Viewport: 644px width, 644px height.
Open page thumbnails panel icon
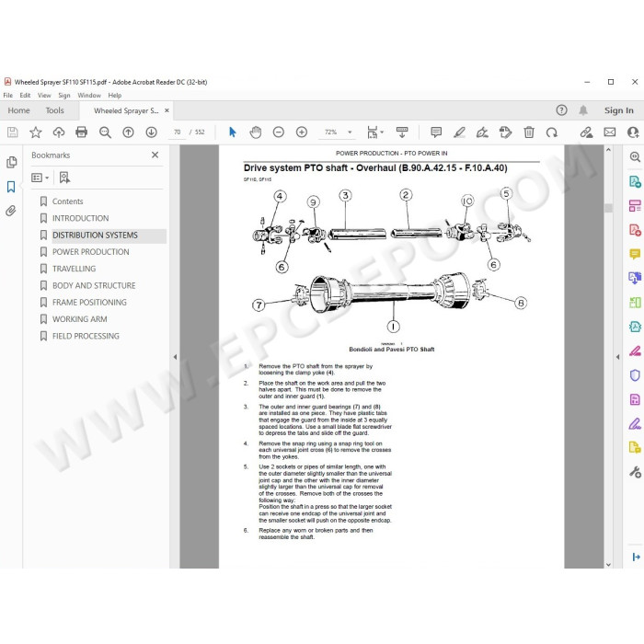click(x=11, y=162)
